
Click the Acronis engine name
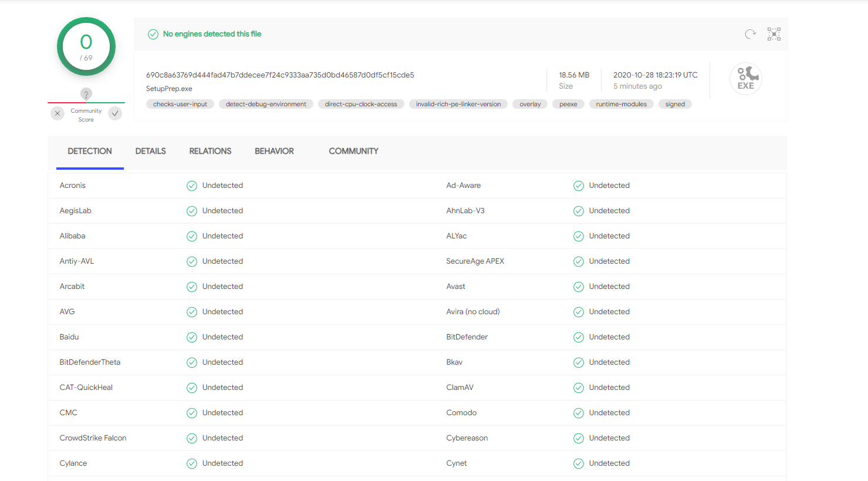pyautogui.click(x=72, y=186)
